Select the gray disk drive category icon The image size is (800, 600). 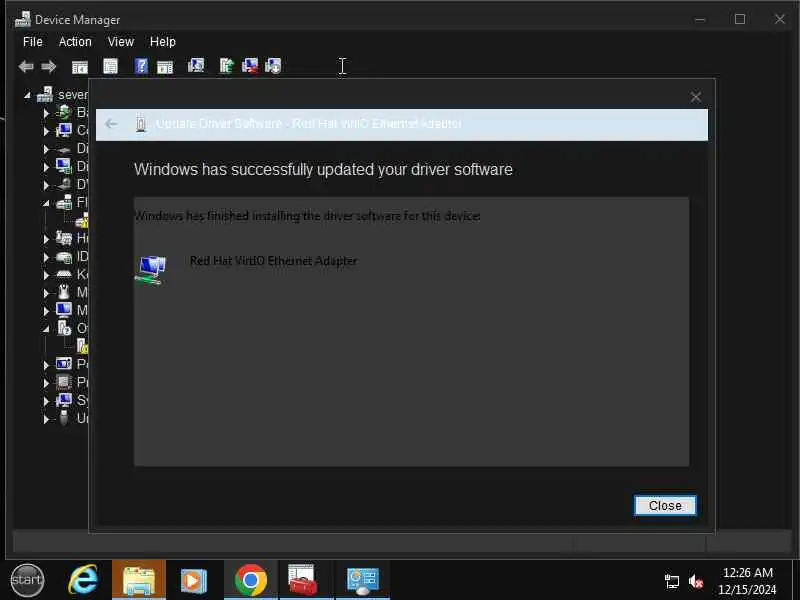pos(64,149)
